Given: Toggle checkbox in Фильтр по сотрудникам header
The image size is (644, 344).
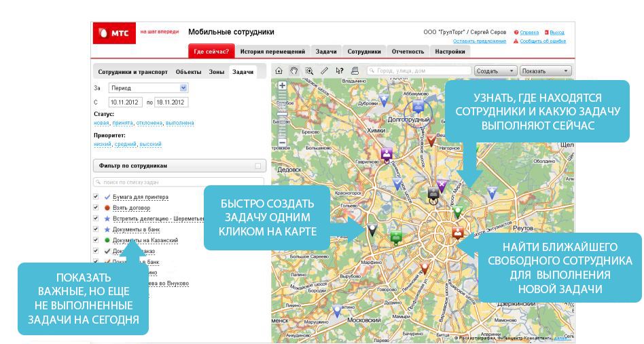Looking at the screenshot, I should (x=258, y=166).
